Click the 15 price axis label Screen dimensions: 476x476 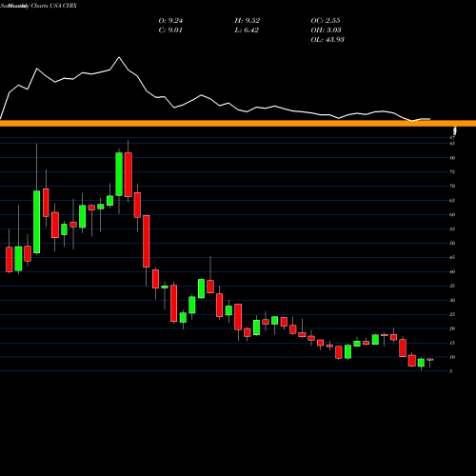pos(452,343)
